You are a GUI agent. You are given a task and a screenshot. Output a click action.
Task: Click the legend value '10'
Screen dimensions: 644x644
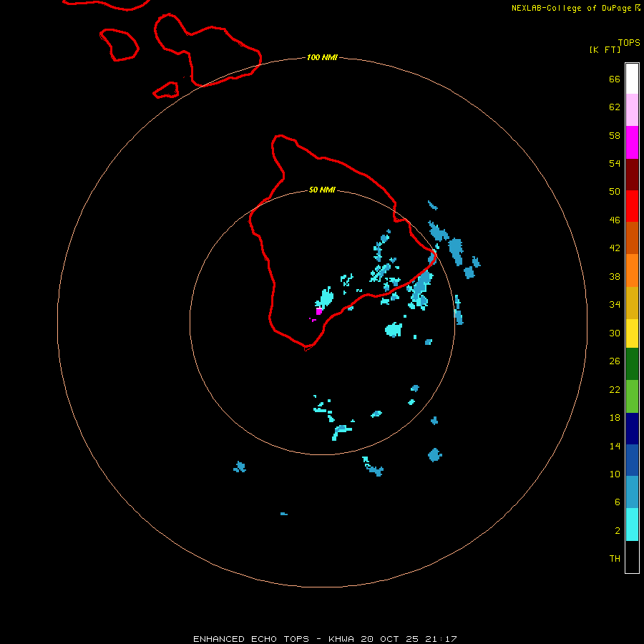click(615, 474)
